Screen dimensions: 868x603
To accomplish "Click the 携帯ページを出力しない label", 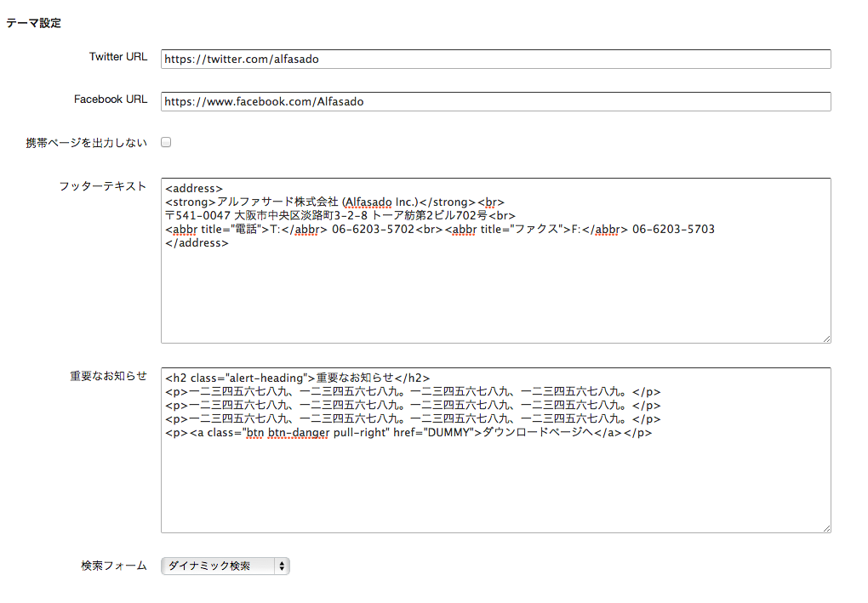I will point(86,143).
